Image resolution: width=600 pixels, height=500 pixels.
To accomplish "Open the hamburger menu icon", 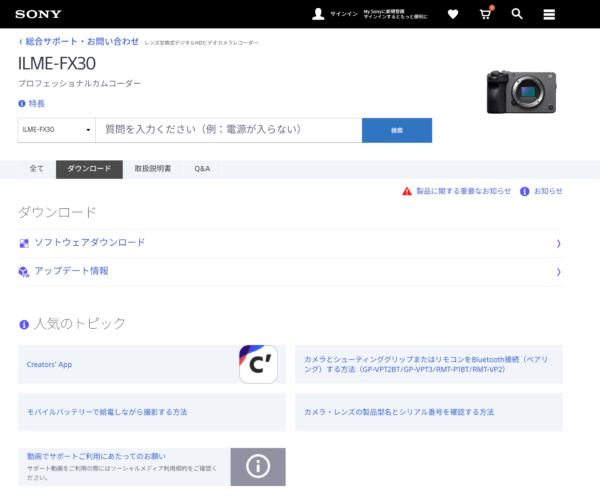I will point(549,15).
